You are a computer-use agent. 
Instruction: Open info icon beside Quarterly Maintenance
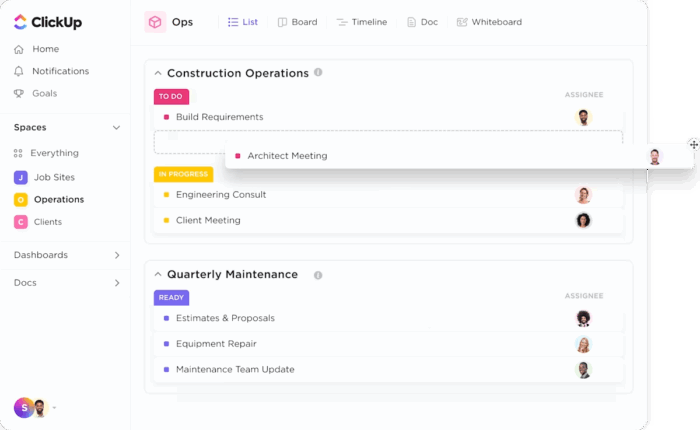(318, 276)
